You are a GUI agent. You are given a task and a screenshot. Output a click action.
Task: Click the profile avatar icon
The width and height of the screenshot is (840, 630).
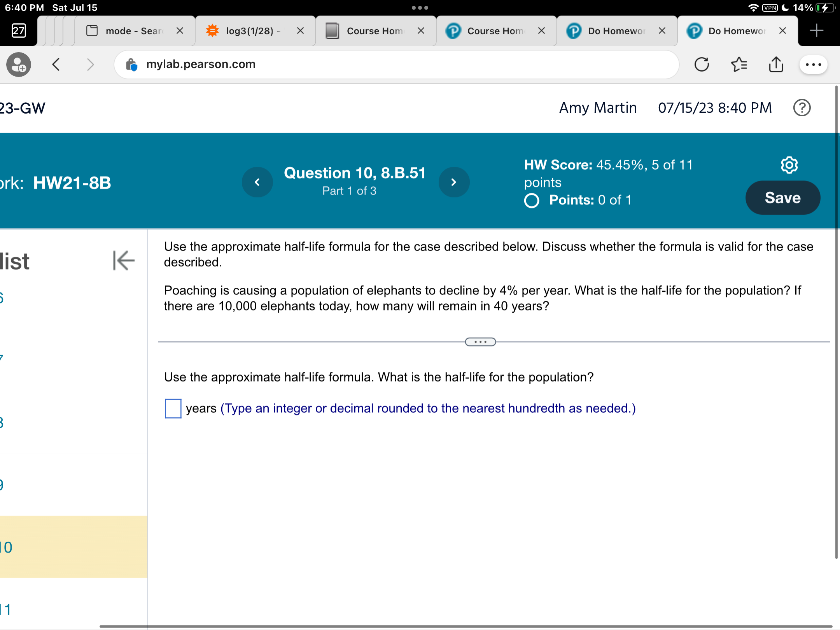point(19,65)
